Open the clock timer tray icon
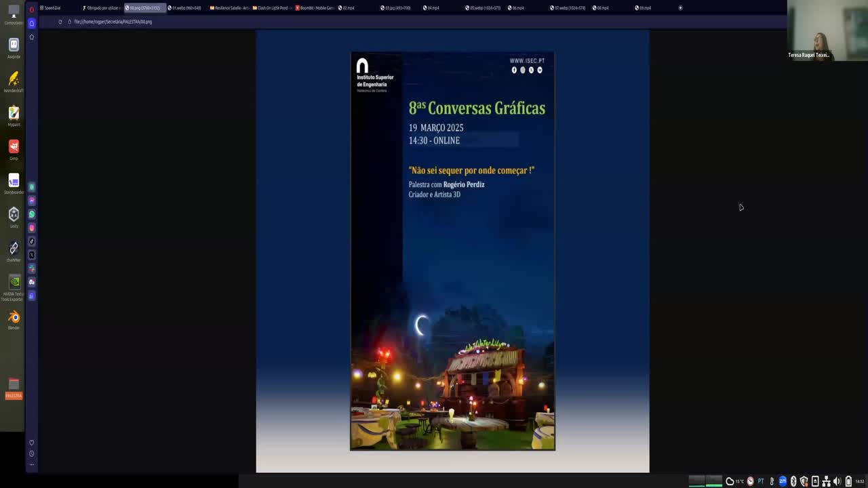 point(750,481)
